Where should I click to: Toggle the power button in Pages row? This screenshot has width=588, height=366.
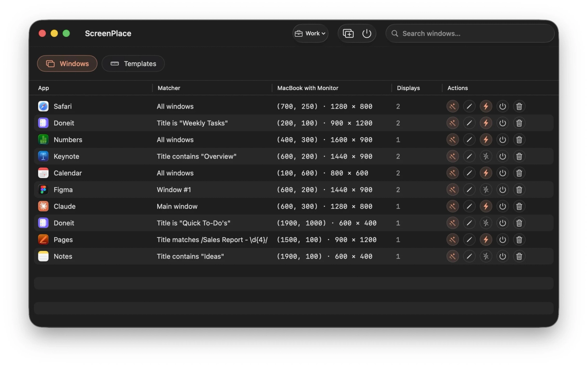pos(502,240)
